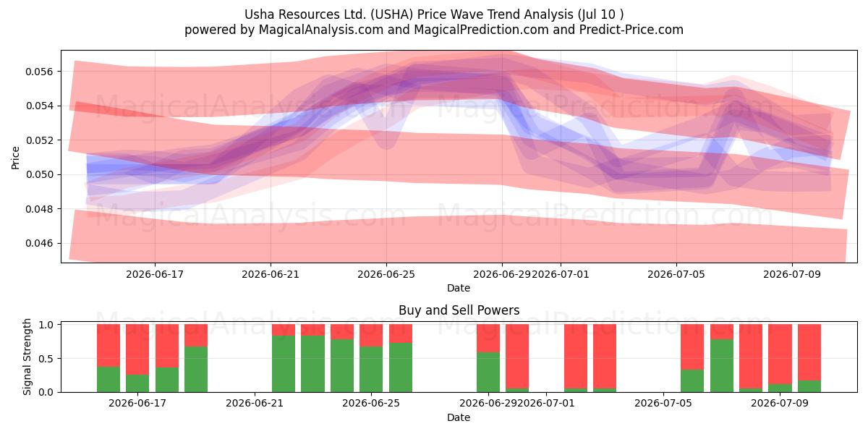Click the 'Signal Strength' y-axis label
The image size is (868, 434).
pos(27,358)
